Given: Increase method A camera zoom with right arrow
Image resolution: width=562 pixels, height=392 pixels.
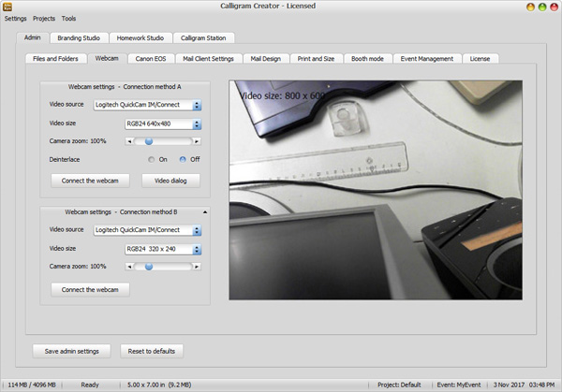Looking at the screenshot, I should (197, 141).
